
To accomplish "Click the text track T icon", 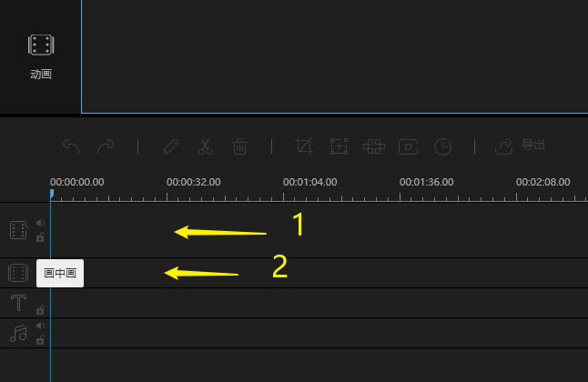I will 18,303.
